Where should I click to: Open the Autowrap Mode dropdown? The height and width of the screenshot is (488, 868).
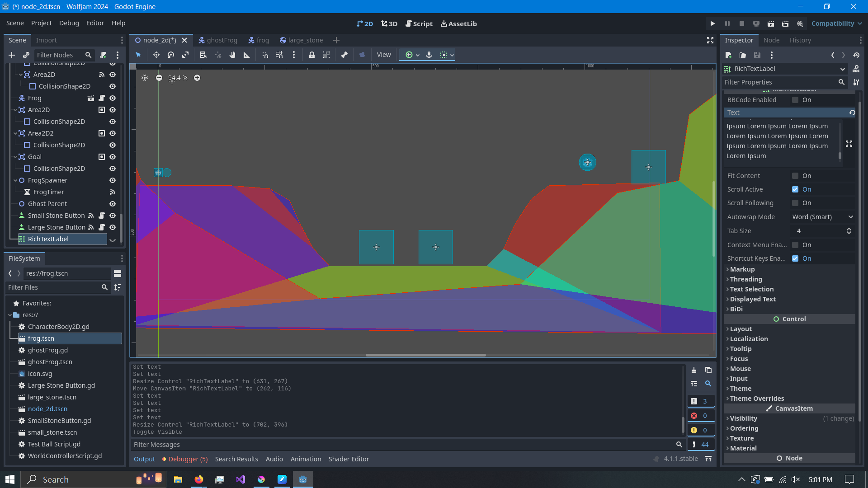point(822,217)
